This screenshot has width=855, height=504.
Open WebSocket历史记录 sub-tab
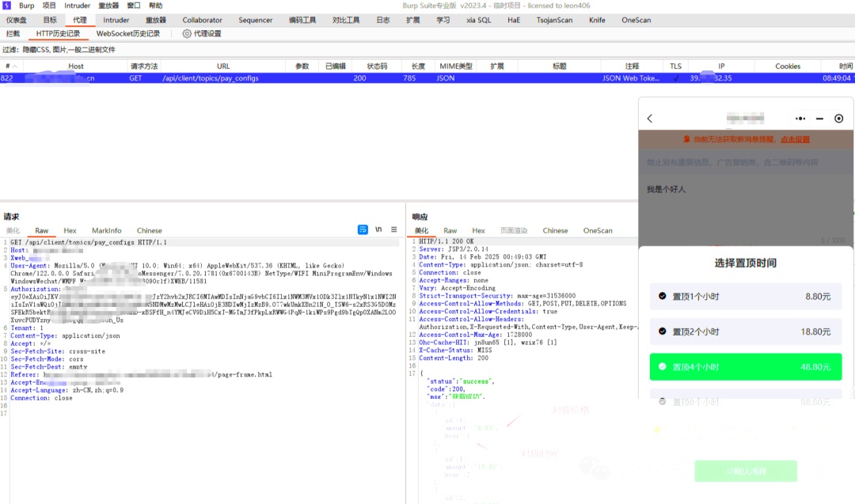point(128,34)
